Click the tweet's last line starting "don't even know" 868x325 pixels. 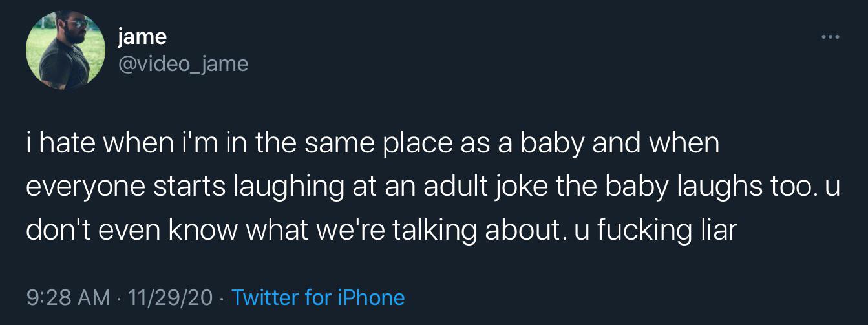tap(381, 230)
